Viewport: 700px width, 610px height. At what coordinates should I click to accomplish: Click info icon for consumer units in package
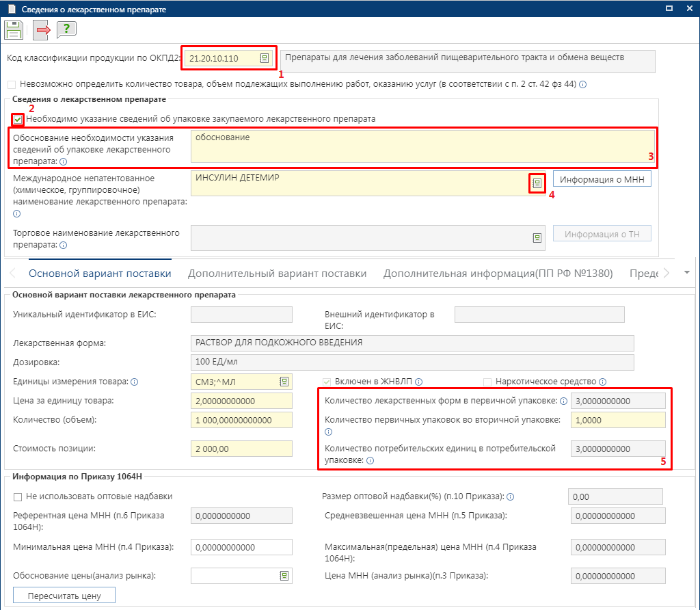pos(370,460)
